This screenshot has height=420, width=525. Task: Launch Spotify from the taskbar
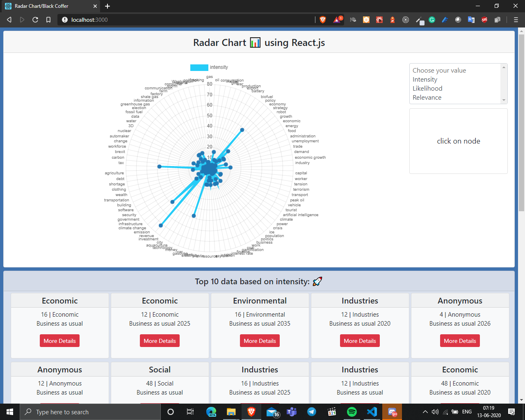click(352, 412)
